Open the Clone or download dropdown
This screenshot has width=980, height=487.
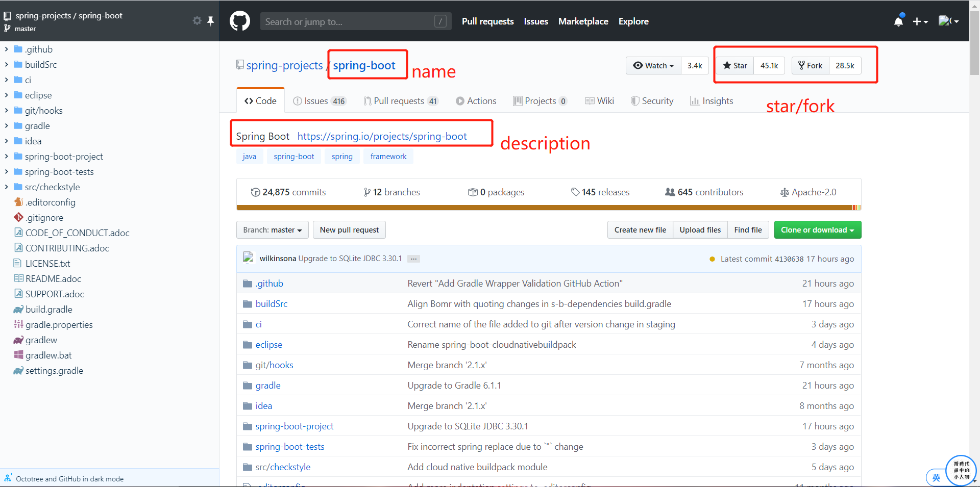818,230
